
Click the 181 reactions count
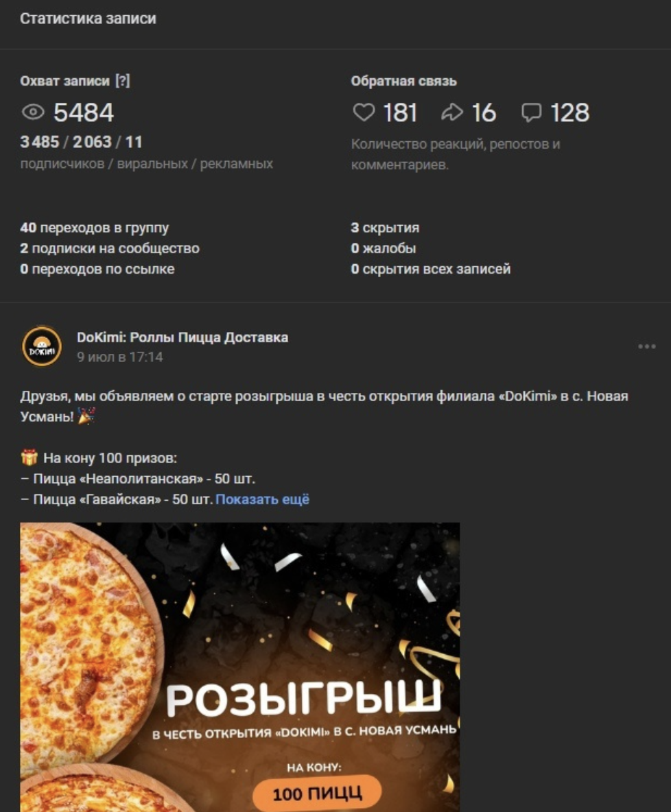tap(399, 112)
